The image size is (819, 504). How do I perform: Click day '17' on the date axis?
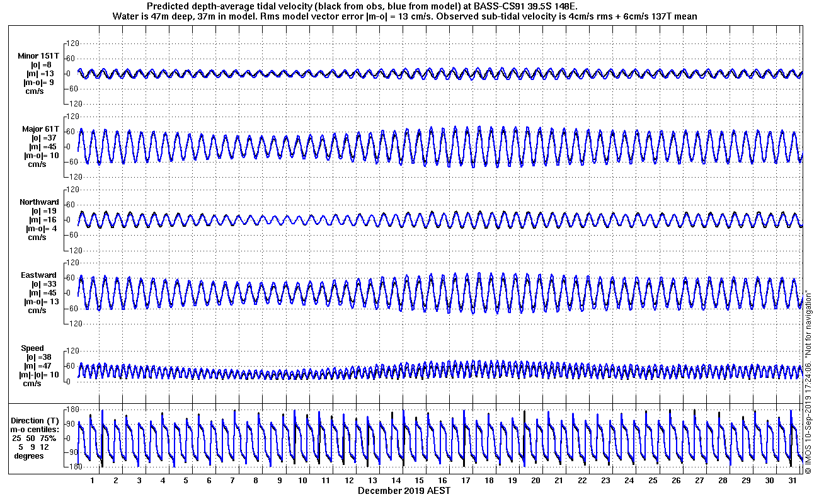tap(466, 481)
